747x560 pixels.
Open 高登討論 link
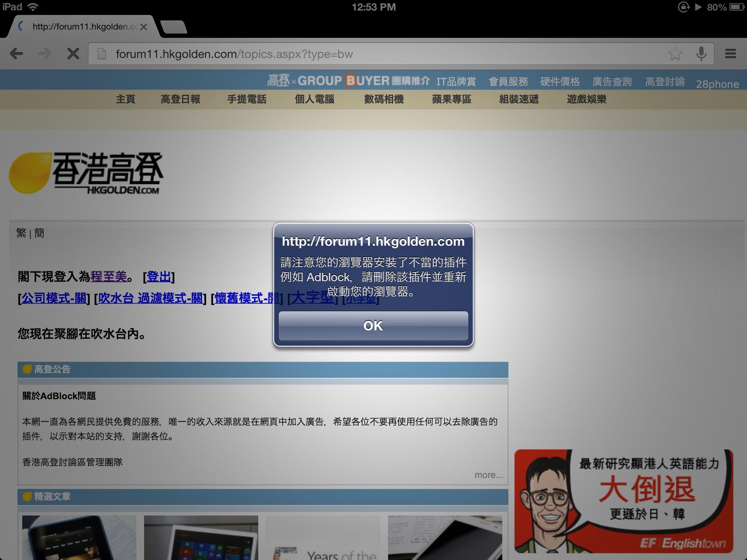(x=665, y=81)
